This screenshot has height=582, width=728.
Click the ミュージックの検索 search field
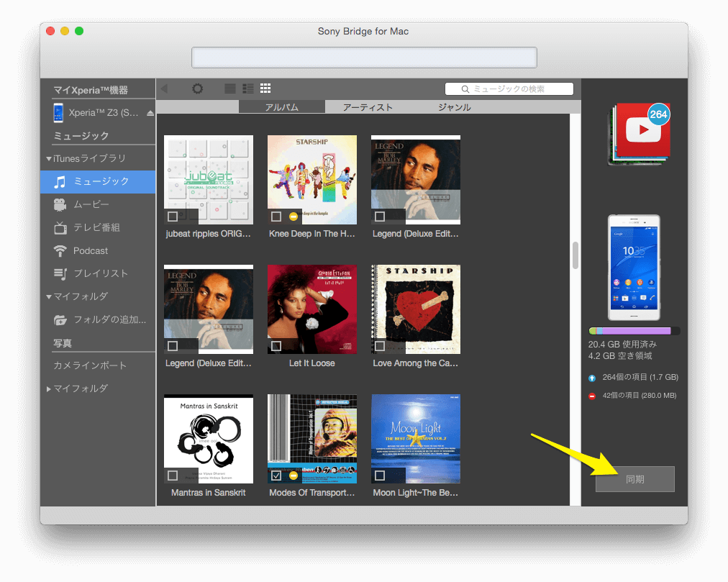pos(509,89)
